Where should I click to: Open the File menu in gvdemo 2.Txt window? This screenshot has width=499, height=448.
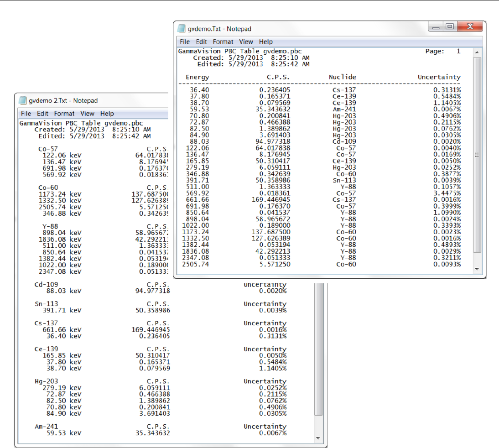(26, 114)
